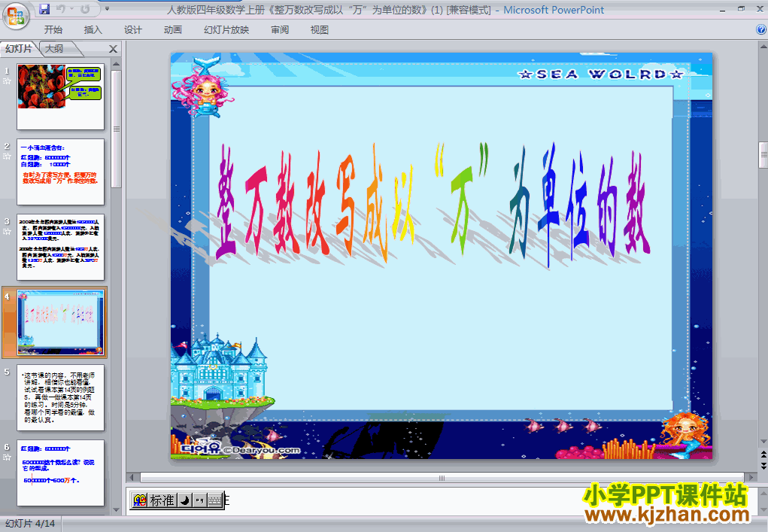Undo the last action
The width and height of the screenshot is (768, 532).
[x=61, y=9]
